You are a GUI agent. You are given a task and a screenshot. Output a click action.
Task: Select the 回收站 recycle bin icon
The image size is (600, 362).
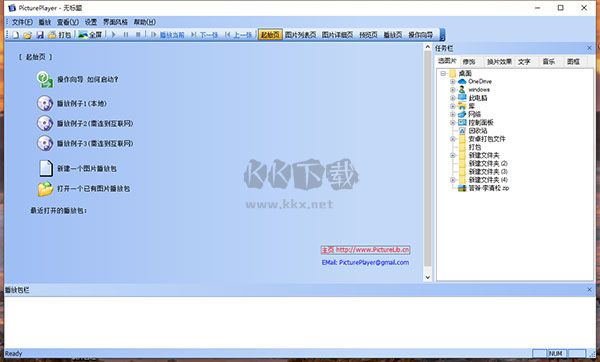[x=462, y=131]
